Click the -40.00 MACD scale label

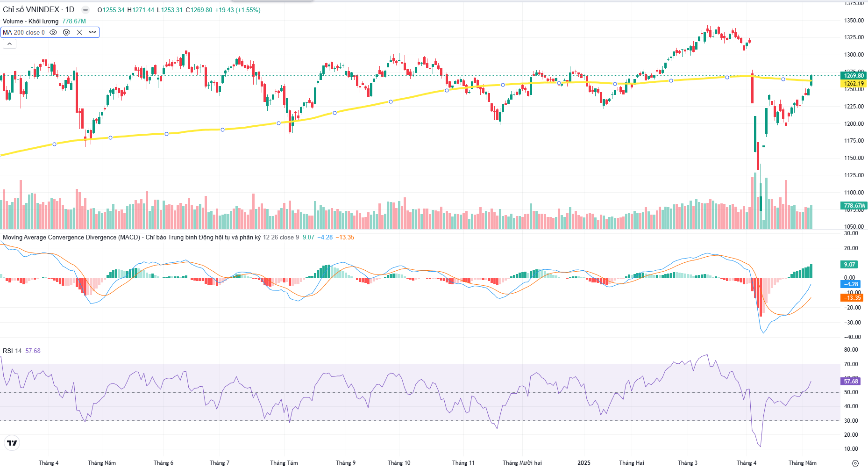point(852,337)
